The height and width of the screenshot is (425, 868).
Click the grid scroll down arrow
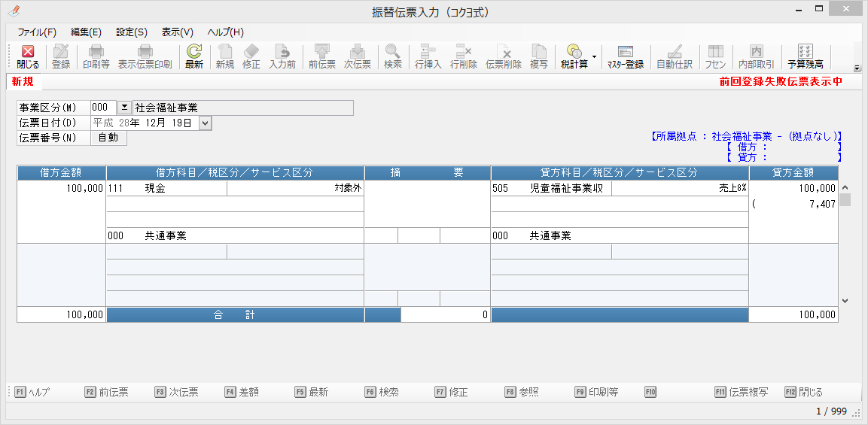(x=845, y=300)
